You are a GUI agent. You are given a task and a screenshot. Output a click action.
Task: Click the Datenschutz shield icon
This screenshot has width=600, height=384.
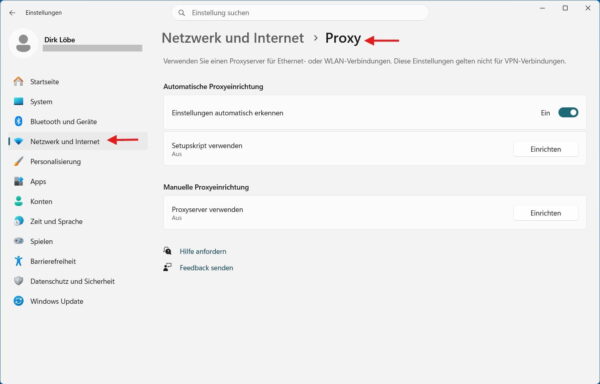coord(18,281)
